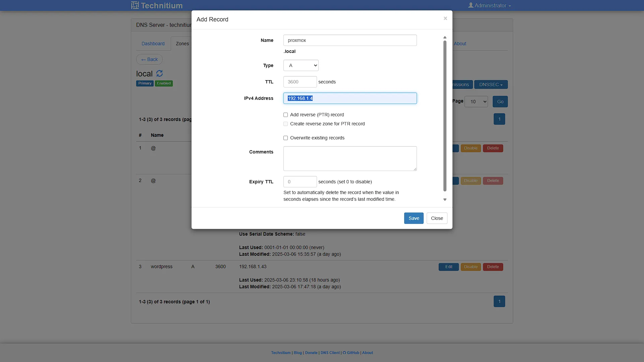
Task: Save the new proxmox record
Action: (x=414, y=218)
